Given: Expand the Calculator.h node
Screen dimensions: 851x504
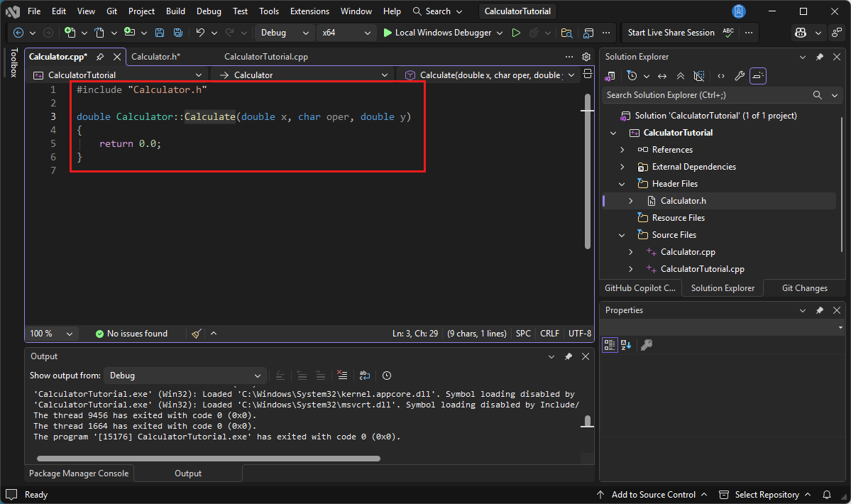Looking at the screenshot, I should pos(631,201).
